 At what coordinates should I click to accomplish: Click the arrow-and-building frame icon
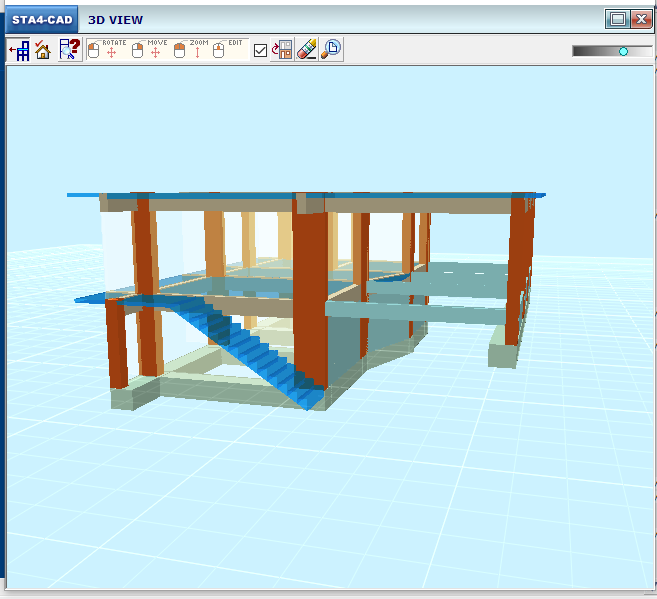click(19, 50)
